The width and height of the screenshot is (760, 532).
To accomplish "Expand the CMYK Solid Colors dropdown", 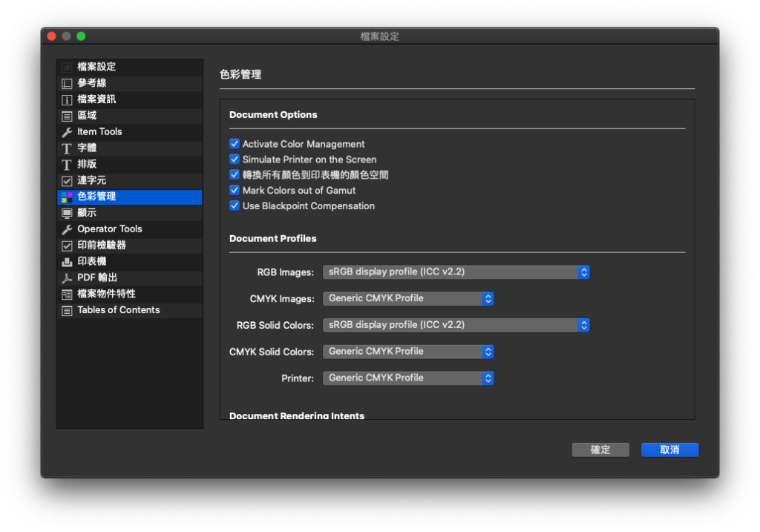I will tap(408, 352).
